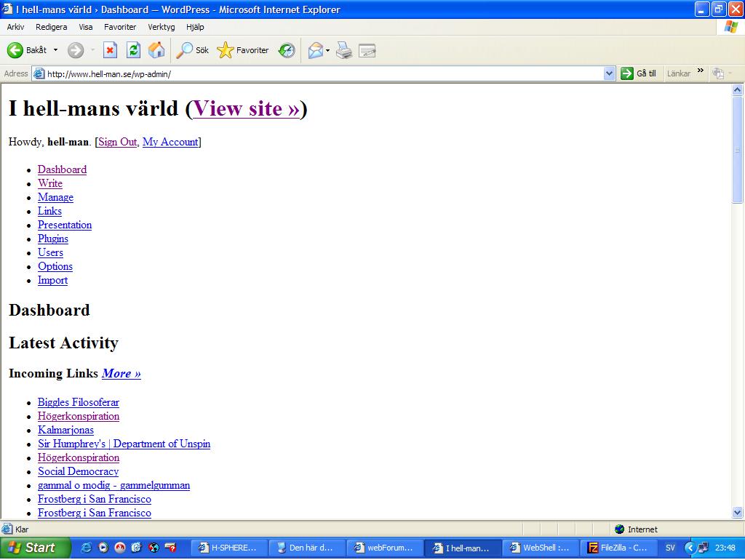Expand hidden tray icons with the arrow
The image size is (745, 560).
click(690, 548)
